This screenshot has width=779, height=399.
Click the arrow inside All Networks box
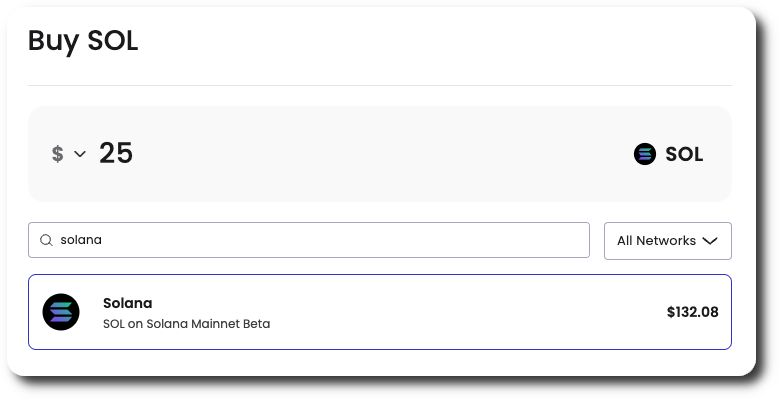pos(710,241)
